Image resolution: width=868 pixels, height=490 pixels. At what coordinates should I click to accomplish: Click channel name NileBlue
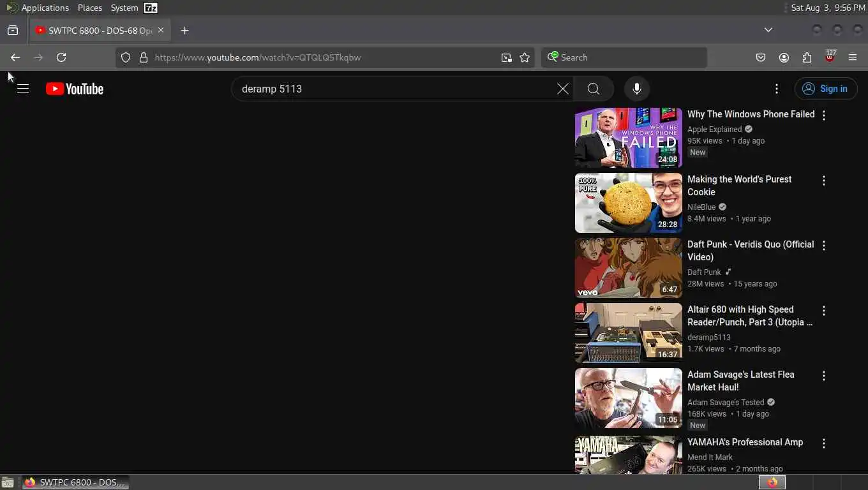pos(701,207)
